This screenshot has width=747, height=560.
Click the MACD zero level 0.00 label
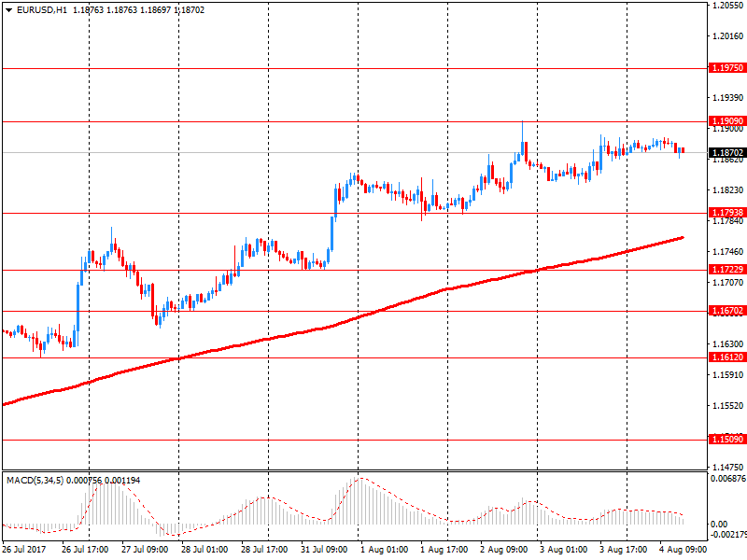pos(719,525)
